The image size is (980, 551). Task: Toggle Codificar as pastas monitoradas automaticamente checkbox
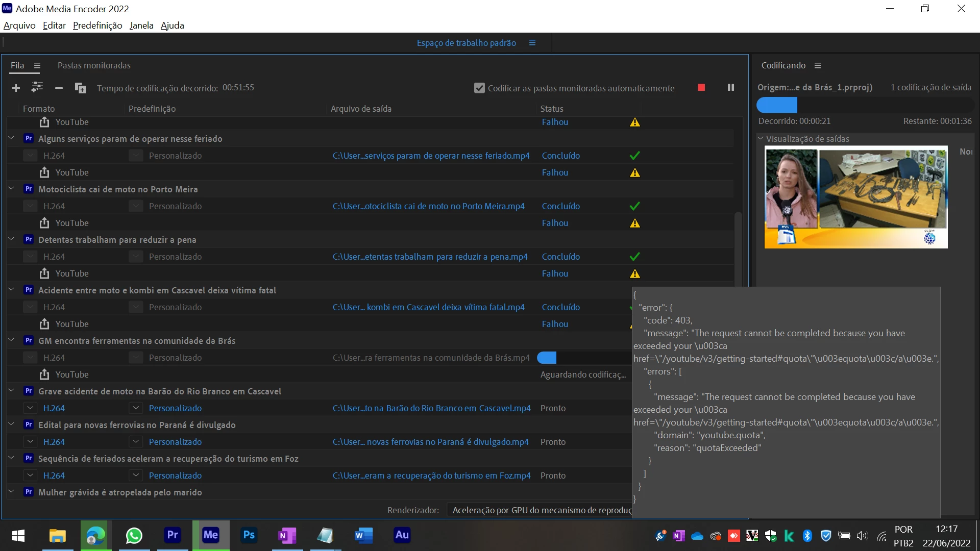pos(479,88)
